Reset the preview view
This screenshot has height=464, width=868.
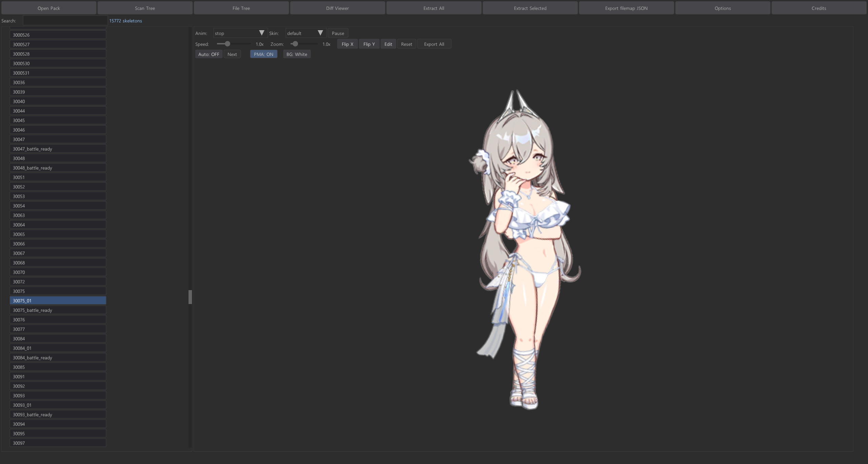coord(407,44)
